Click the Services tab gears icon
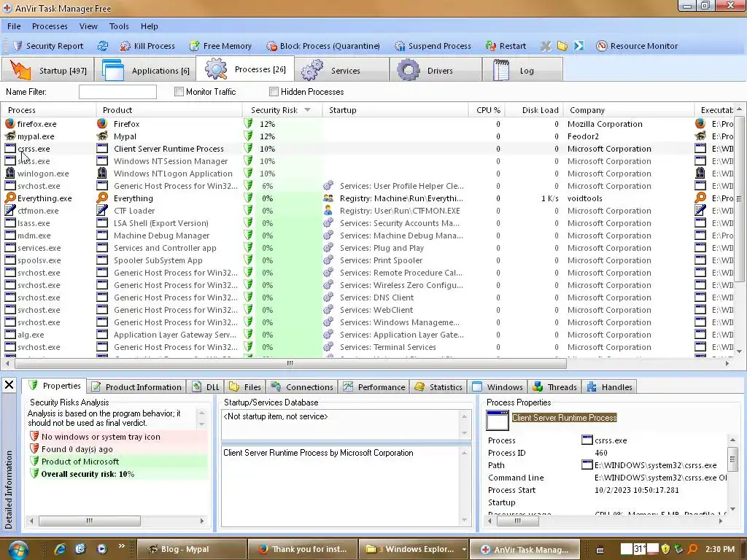747x560 pixels. click(x=311, y=70)
